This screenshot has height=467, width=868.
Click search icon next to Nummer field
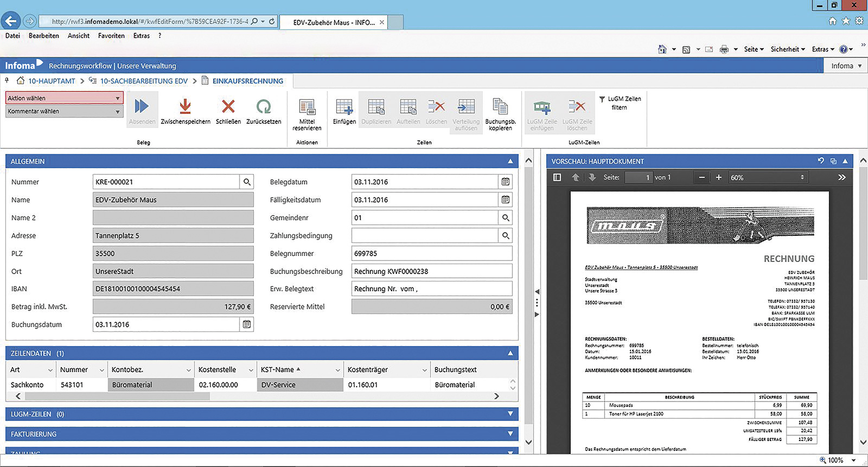pyautogui.click(x=247, y=182)
